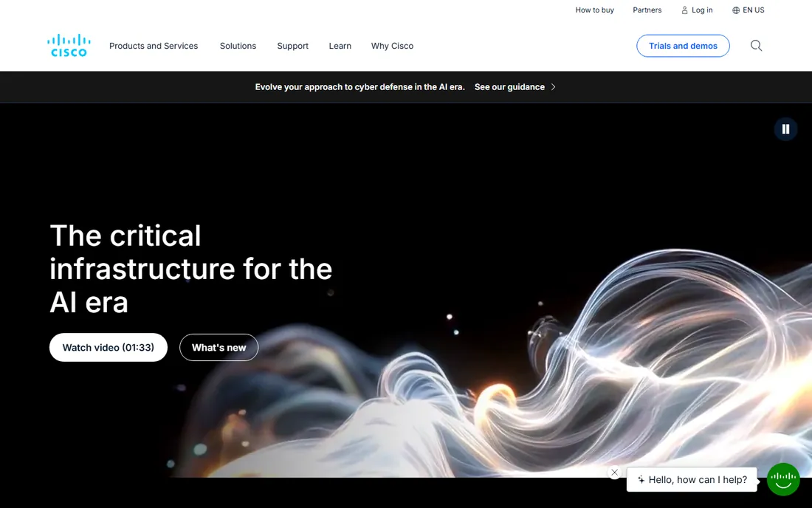
Task: Click the Hello, how can I help? bubble
Action: coord(692,479)
